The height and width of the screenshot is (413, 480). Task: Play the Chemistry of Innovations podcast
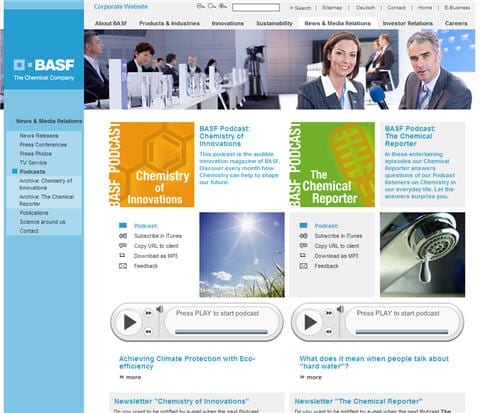tap(130, 322)
